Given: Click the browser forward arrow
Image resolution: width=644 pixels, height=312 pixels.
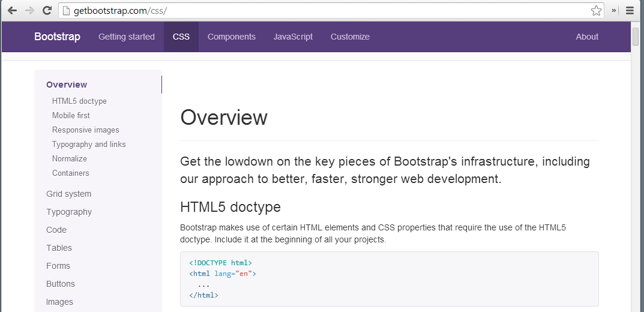Looking at the screenshot, I should click(x=29, y=11).
